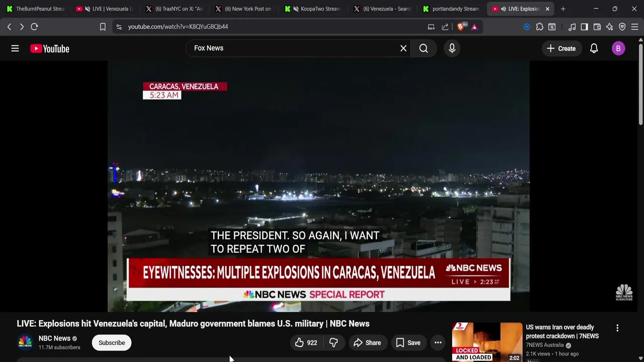This screenshot has width=644, height=362.
Task: Open the NBC News channel avatar
Action: pyautogui.click(x=25, y=342)
